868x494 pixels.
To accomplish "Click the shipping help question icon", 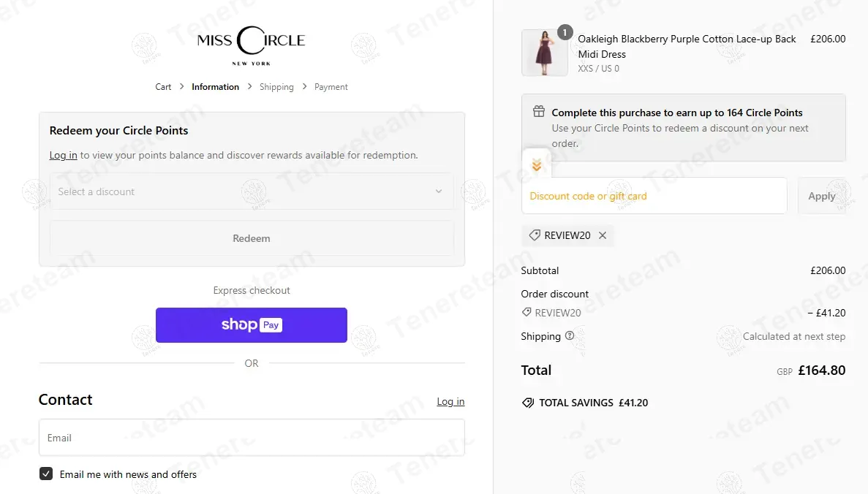I will pyautogui.click(x=570, y=336).
